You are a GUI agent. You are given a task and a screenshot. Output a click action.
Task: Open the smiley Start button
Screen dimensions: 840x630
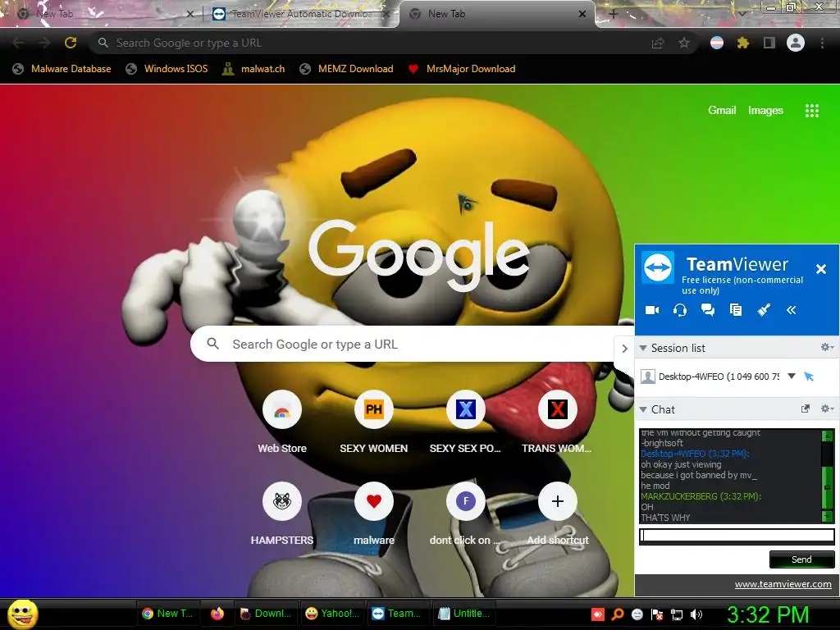(23, 614)
